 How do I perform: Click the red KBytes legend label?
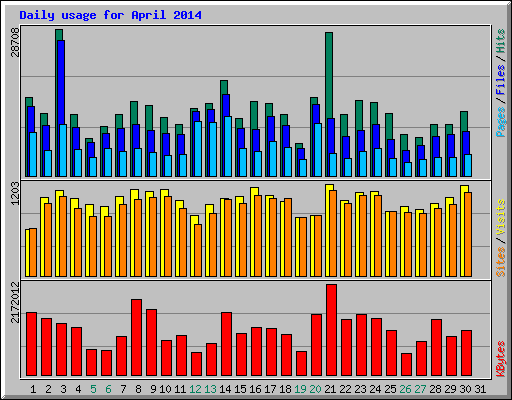pyautogui.click(x=500, y=359)
